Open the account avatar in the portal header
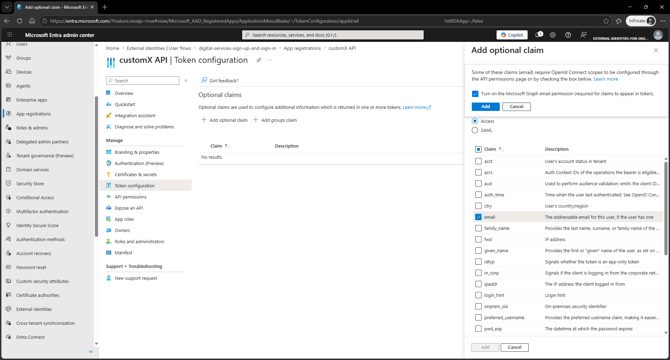The image size is (670, 360). (658, 35)
